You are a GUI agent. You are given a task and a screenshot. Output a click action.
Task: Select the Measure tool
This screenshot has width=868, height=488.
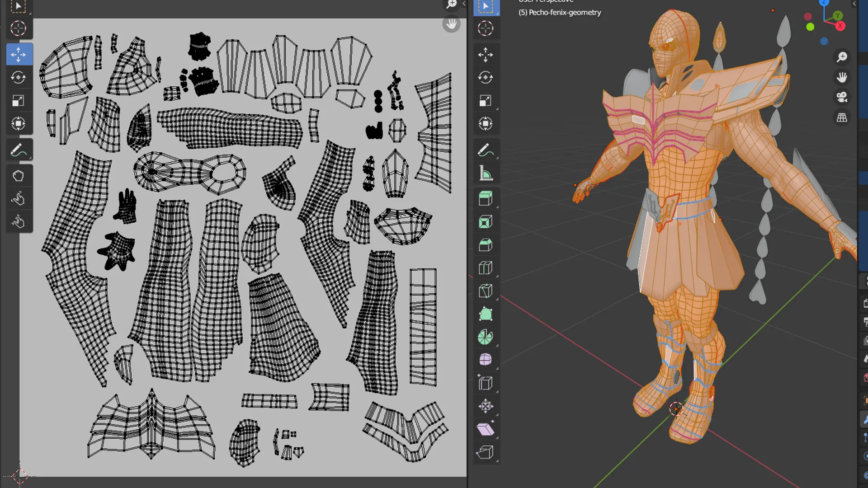[486, 173]
